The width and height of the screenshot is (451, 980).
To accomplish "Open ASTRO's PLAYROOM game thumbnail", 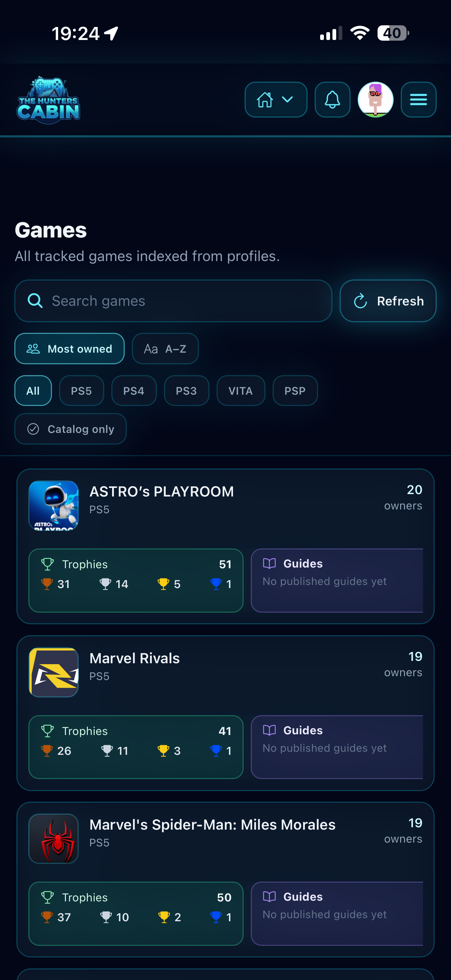I will point(54,505).
